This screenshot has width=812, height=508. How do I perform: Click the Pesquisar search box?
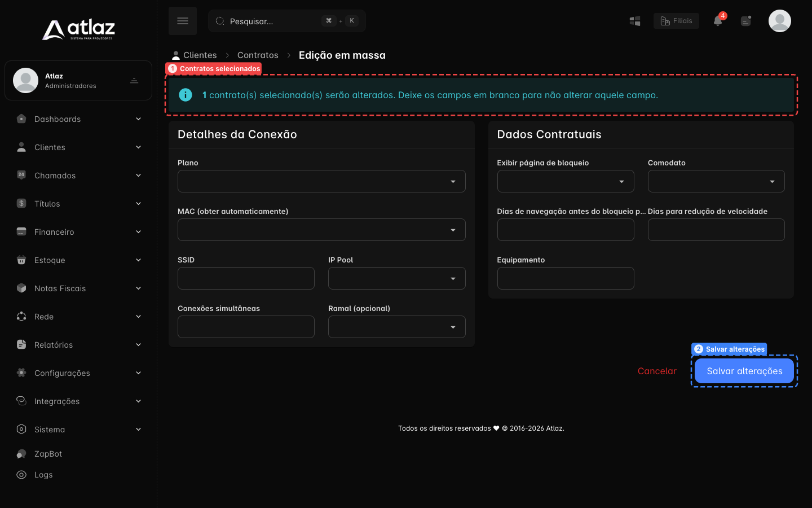coord(287,21)
